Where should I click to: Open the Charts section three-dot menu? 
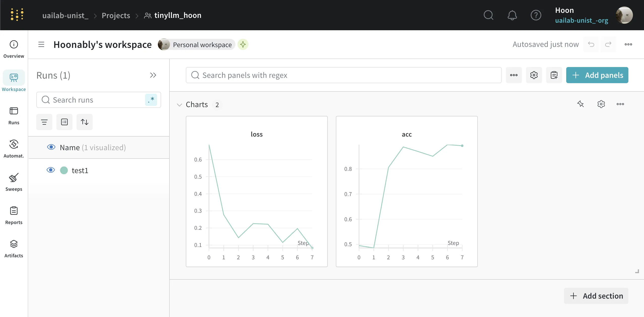pos(620,104)
